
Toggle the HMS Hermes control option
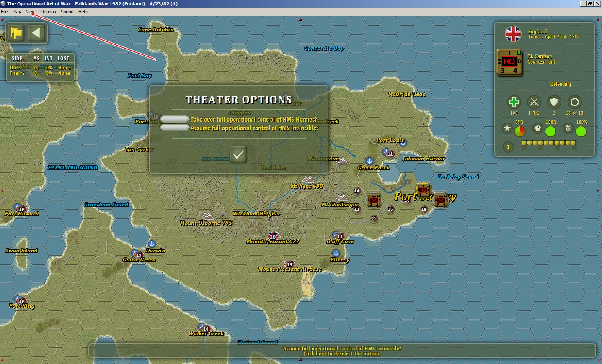point(175,119)
